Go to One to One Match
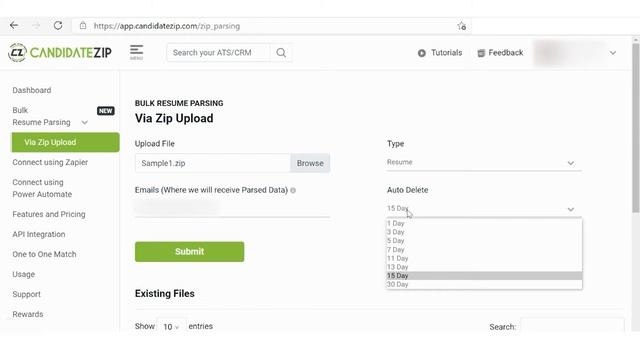This screenshot has height=360, width=640. [44, 254]
